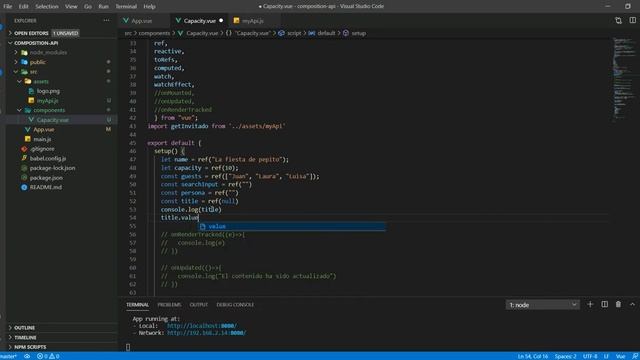The width and height of the screenshot is (640, 360).
Task: Click the info icon beside README.md
Action: [24, 187]
